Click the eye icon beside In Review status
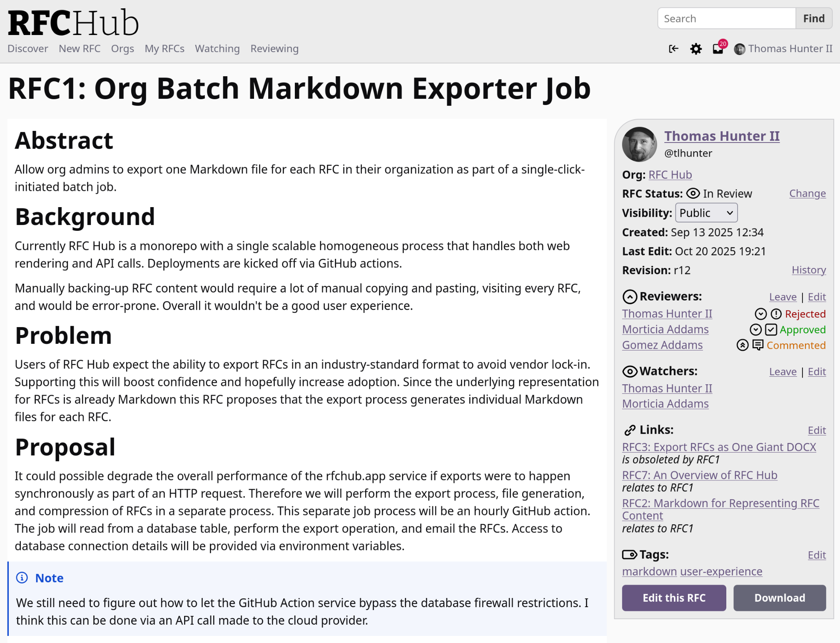This screenshot has height=643, width=840. coord(693,193)
